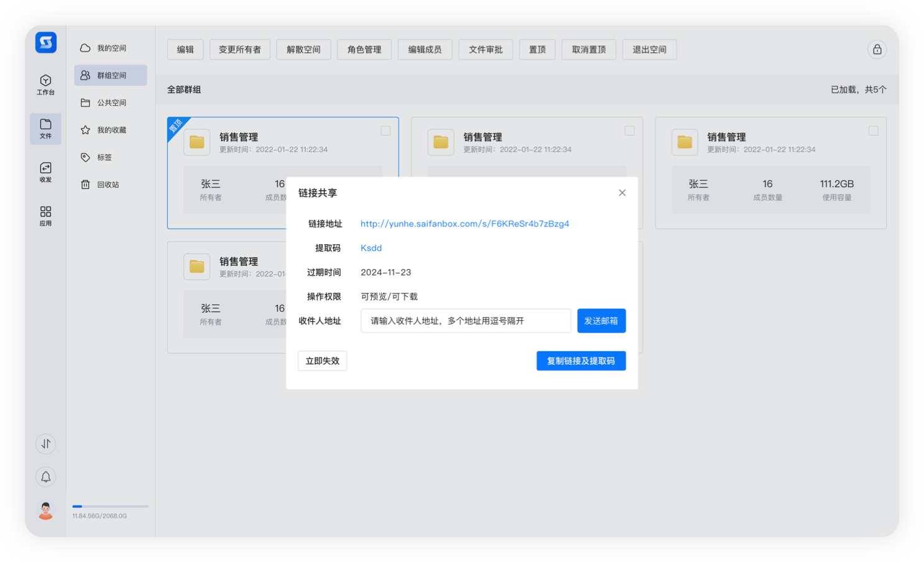Screen dimensions: 924x562
Task: Click the 11.84.56G/2068.0G storage text
Action: pyautogui.click(x=99, y=516)
